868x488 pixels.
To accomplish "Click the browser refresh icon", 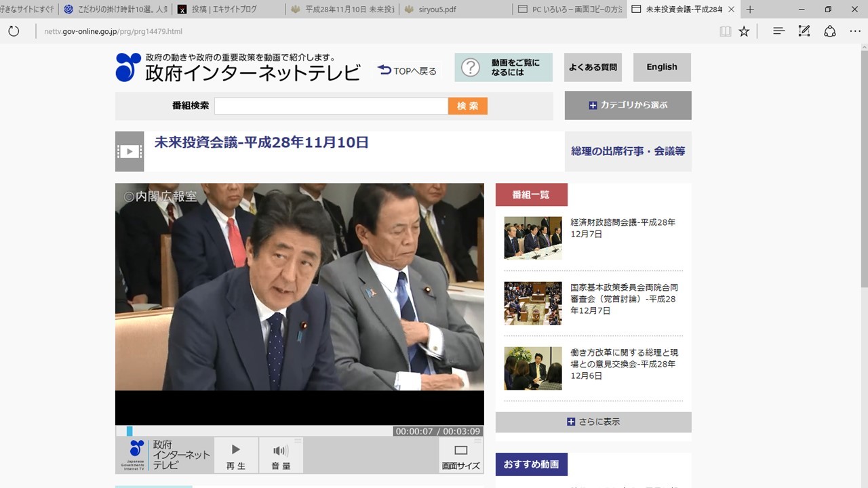I will 14,31.
